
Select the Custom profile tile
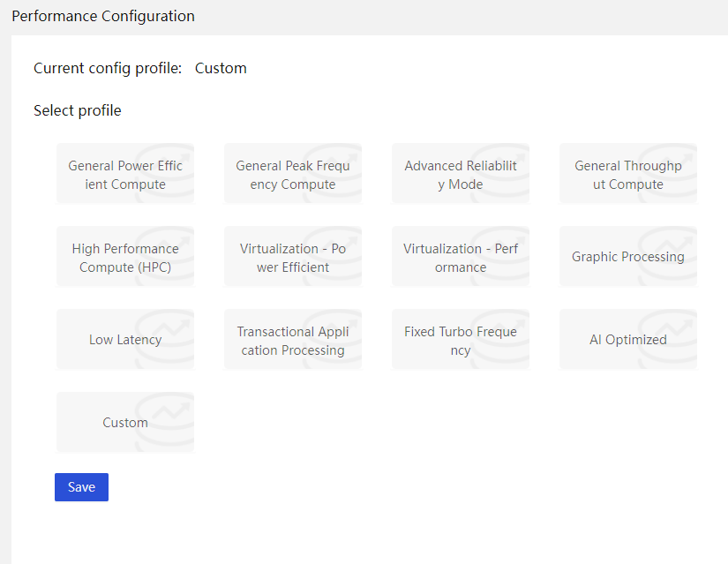125,422
